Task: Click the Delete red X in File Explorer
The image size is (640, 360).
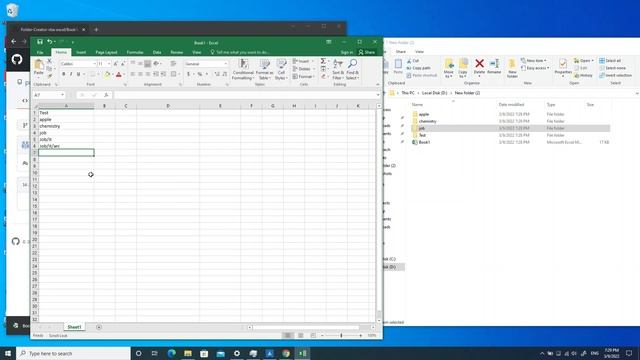Action: click(480, 67)
